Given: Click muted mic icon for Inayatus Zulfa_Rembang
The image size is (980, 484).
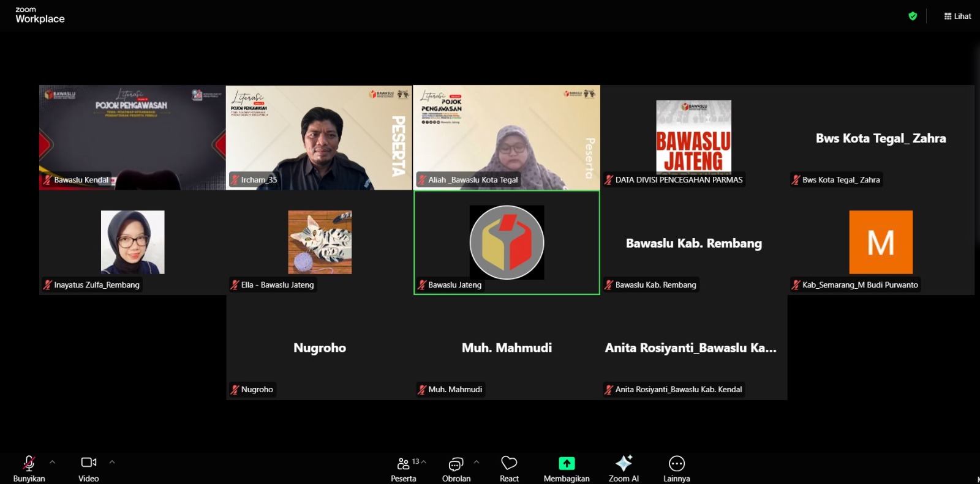Looking at the screenshot, I should [x=47, y=285].
